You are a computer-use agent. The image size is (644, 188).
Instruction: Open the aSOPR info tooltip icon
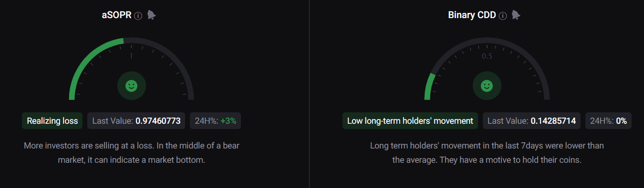tap(138, 16)
